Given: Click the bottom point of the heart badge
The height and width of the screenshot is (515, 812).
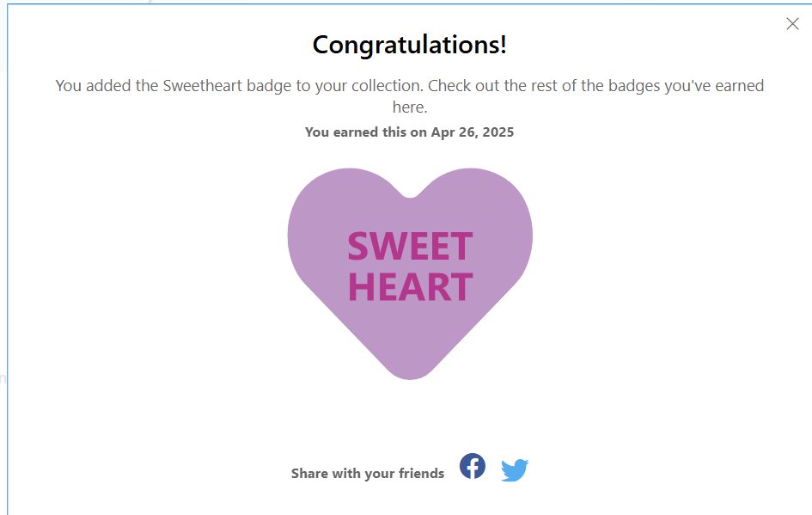Looking at the screenshot, I should click(410, 370).
